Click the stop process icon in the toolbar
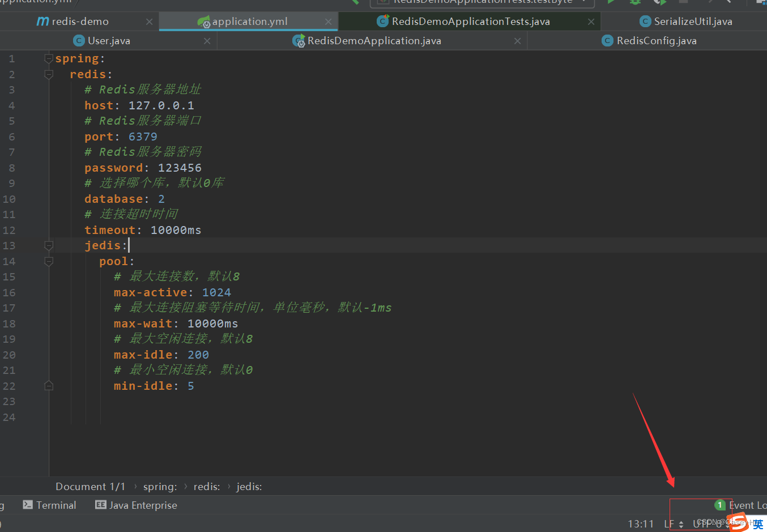The width and height of the screenshot is (767, 532). tap(683, 2)
